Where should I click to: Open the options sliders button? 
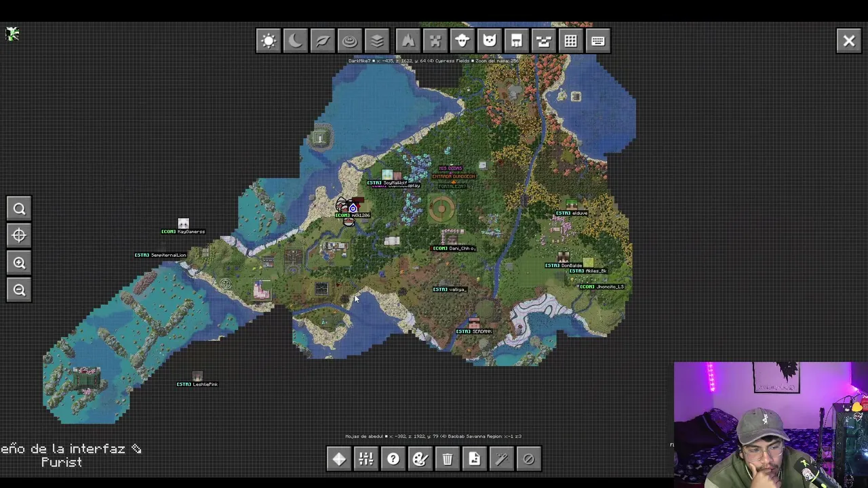pos(366,460)
